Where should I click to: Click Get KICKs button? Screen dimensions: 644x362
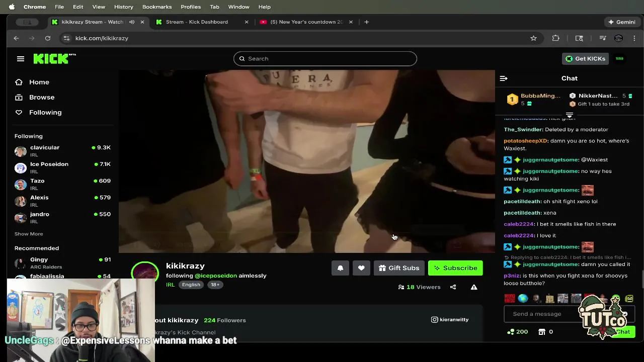coord(586,59)
